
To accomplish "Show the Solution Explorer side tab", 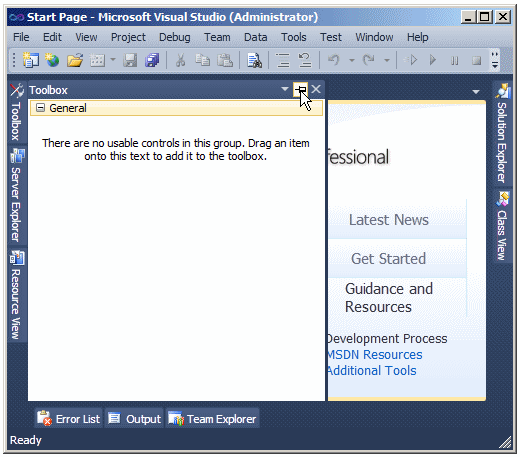I will [x=502, y=133].
